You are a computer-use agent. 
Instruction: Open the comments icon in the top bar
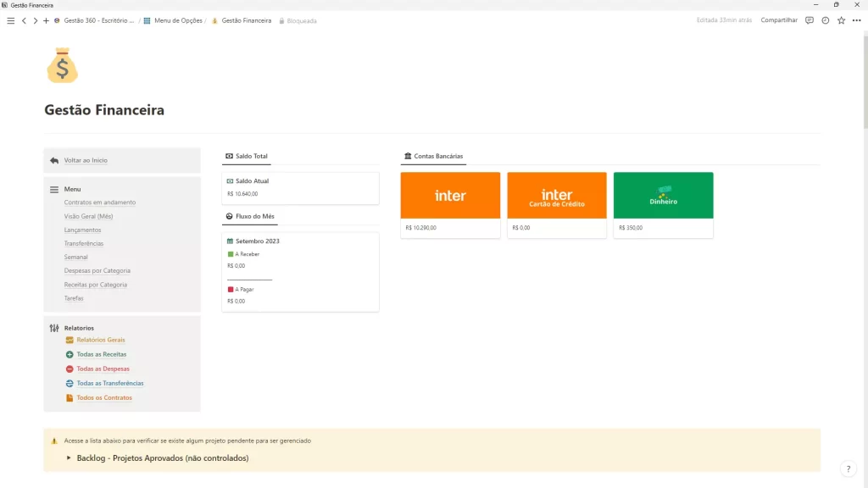pos(810,20)
